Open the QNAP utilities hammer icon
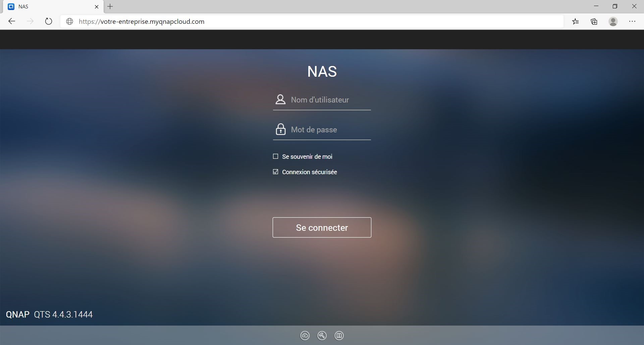This screenshot has width=644, height=345. point(322,336)
